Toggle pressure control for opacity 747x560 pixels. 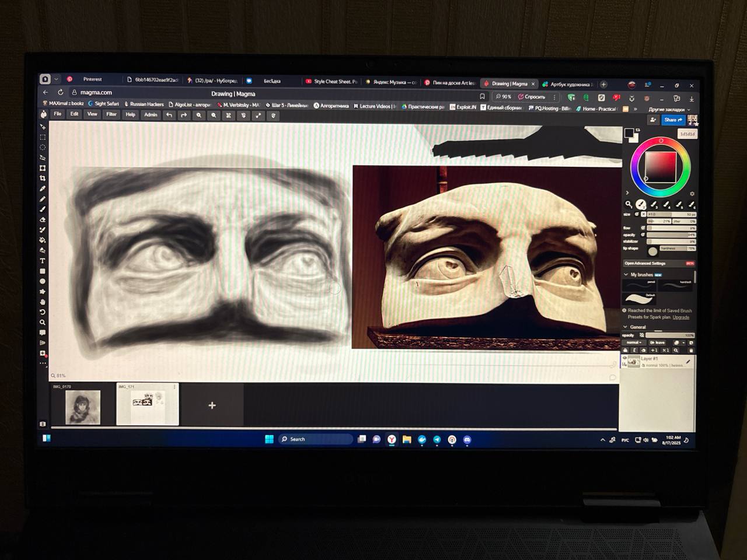[x=643, y=235]
